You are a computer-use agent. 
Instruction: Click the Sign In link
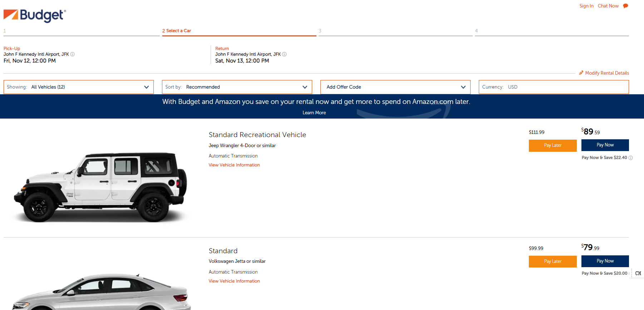point(586,6)
